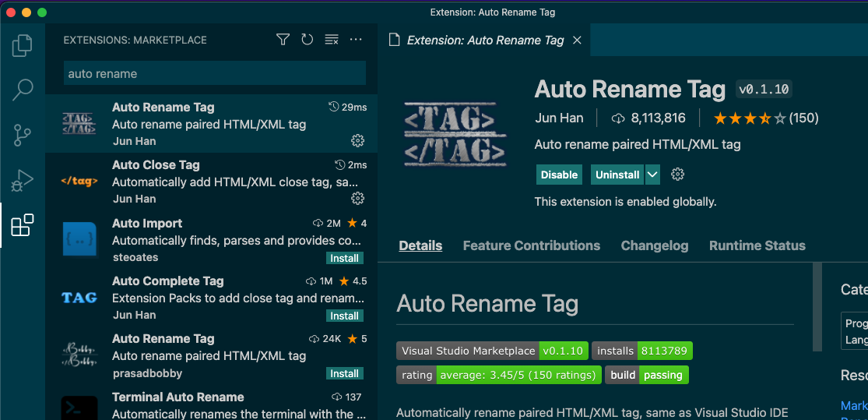Select the Auto Complete Tag list row

click(212, 298)
